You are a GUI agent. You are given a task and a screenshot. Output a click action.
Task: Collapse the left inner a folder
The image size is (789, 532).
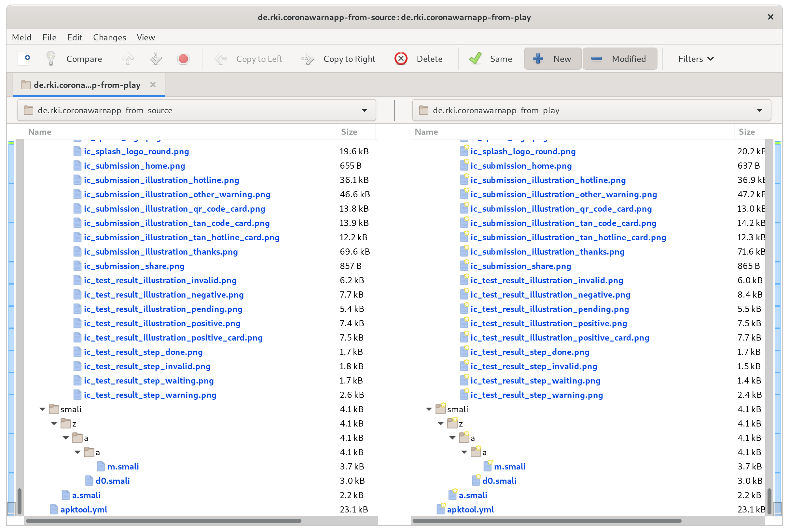(77, 452)
